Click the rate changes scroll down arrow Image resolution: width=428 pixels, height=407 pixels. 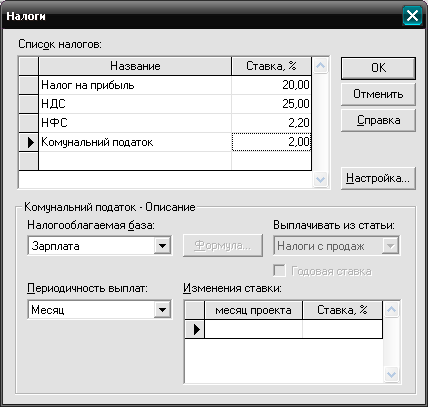(391, 374)
